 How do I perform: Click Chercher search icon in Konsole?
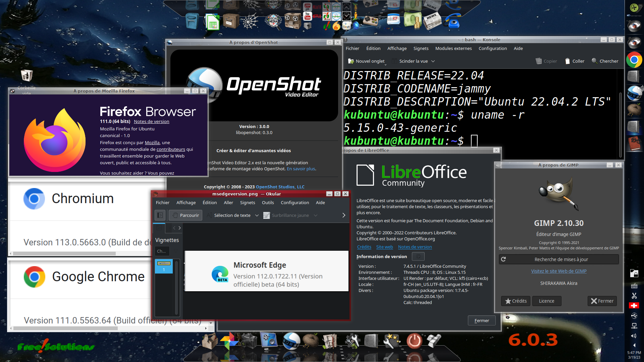coord(594,61)
